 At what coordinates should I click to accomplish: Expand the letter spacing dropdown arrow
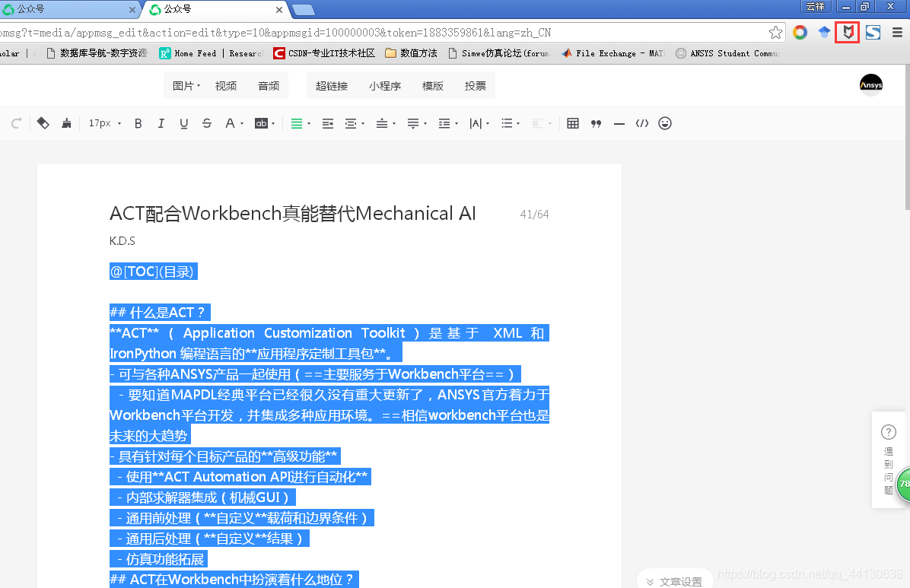coord(488,124)
